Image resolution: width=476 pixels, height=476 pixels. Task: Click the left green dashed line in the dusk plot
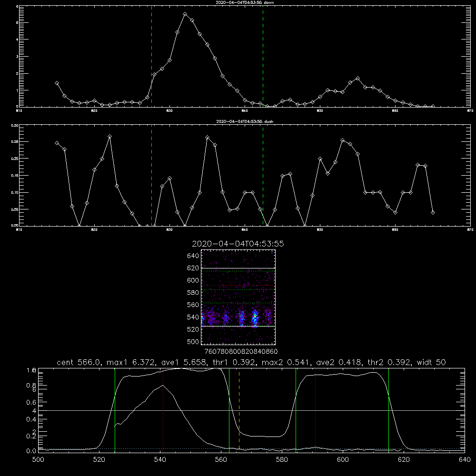click(151, 176)
